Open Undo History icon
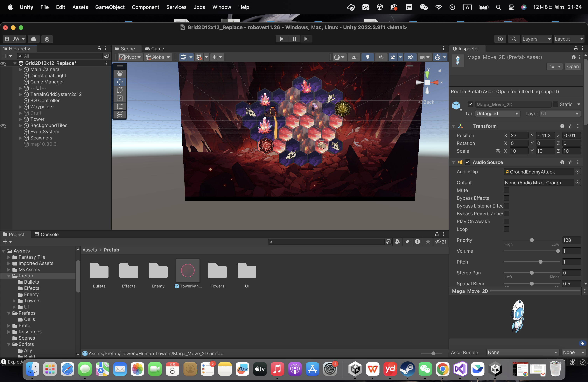Viewport: 588px width, 382px height. point(500,39)
